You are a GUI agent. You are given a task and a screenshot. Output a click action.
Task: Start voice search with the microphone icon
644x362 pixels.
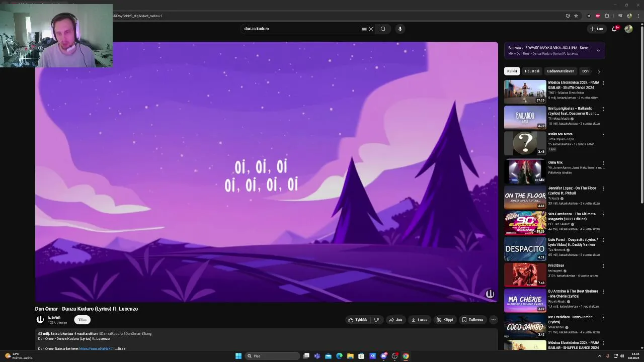coord(400,29)
